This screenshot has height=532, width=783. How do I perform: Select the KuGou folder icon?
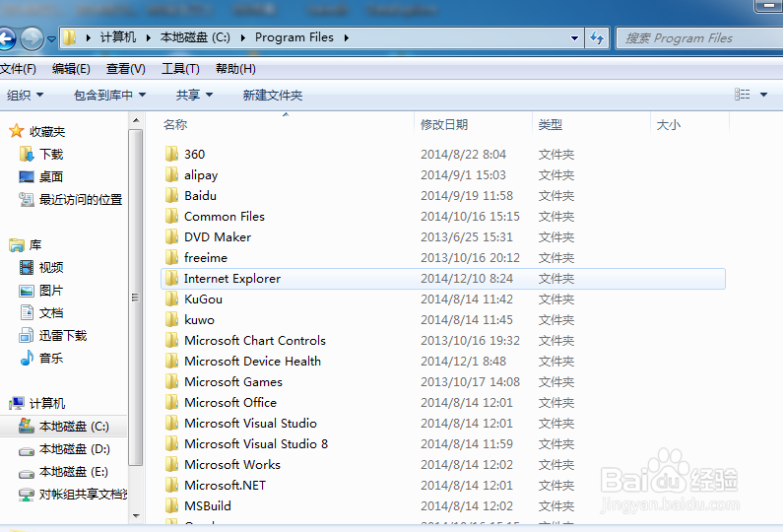171,299
